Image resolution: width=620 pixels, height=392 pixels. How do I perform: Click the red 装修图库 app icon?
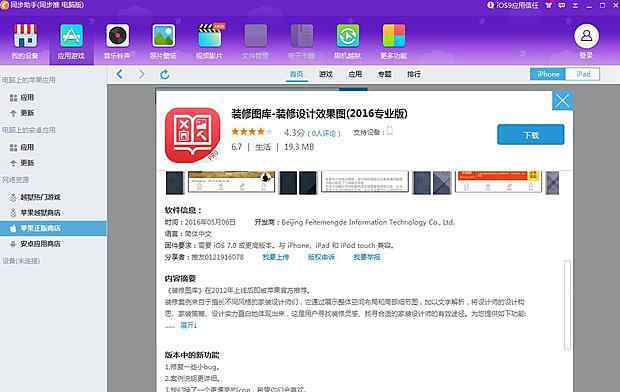pyautogui.click(x=192, y=134)
